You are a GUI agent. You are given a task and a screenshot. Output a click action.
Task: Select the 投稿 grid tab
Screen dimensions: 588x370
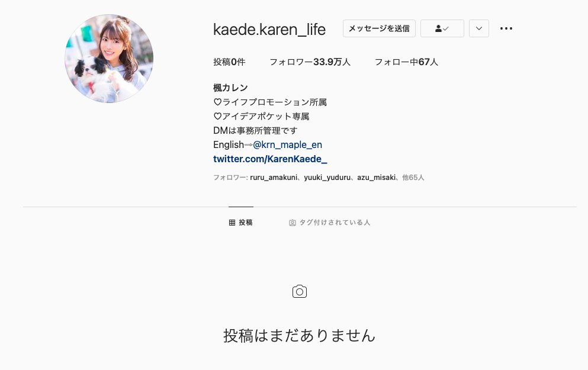(241, 223)
